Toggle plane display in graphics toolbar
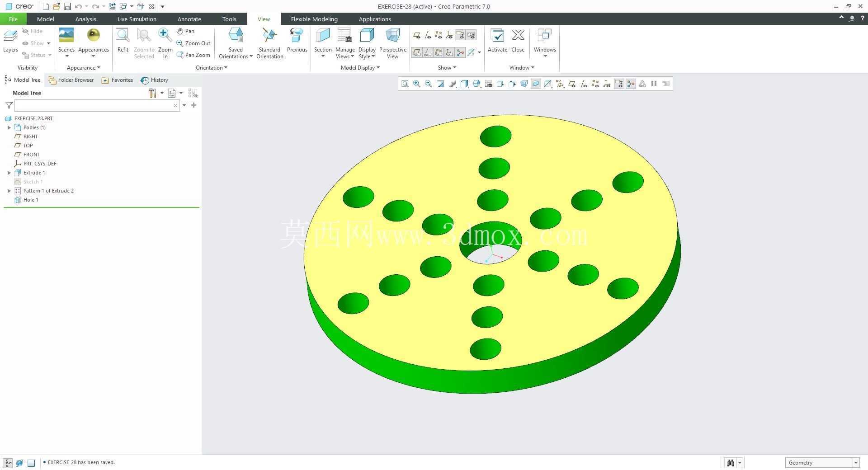This screenshot has height=470, width=868. pyautogui.click(x=572, y=84)
